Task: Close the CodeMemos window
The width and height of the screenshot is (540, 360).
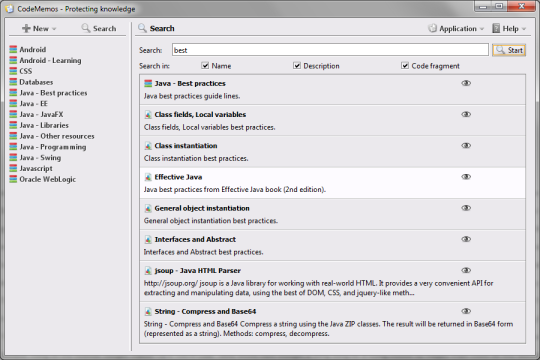Action: point(521,6)
